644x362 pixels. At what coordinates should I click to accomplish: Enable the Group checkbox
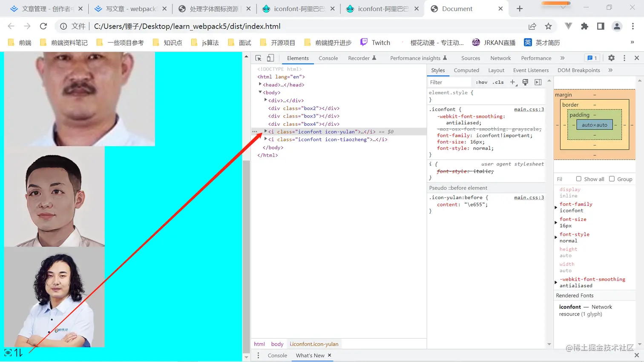pyautogui.click(x=612, y=179)
